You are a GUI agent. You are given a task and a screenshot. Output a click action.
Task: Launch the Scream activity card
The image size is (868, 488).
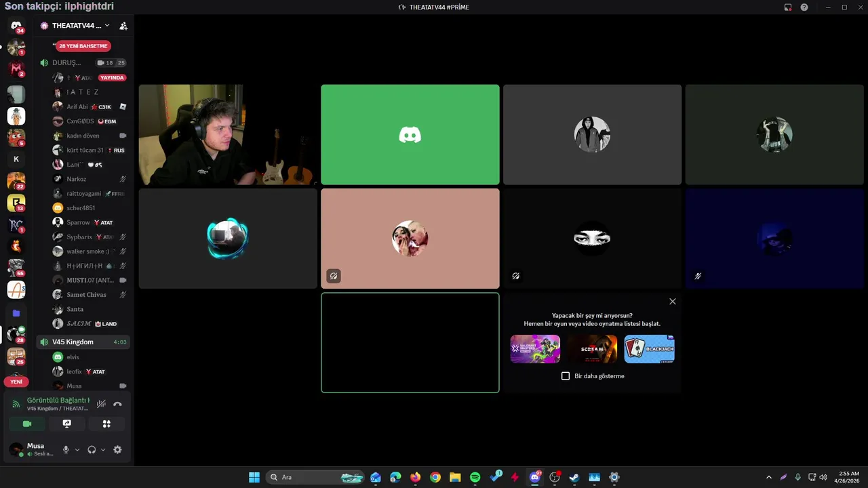point(593,349)
